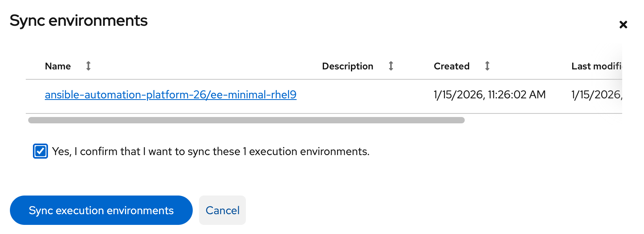Image resolution: width=644 pixels, height=234 pixels.
Task: Select the Description column header
Action: 347,66
